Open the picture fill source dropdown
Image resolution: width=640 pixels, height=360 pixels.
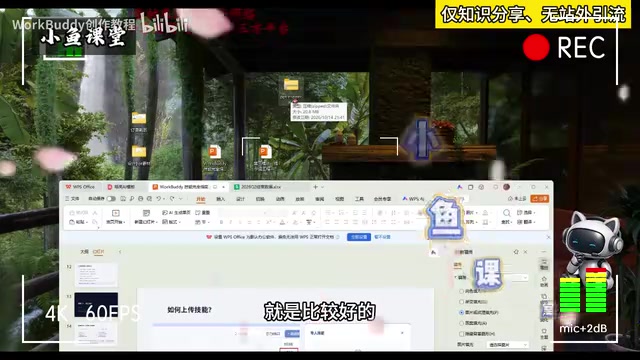click(507, 345)
